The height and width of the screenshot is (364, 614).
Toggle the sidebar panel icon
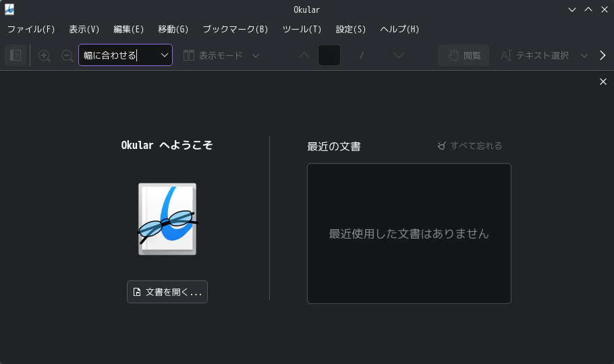pyautogui.click(x=16, y=55)
